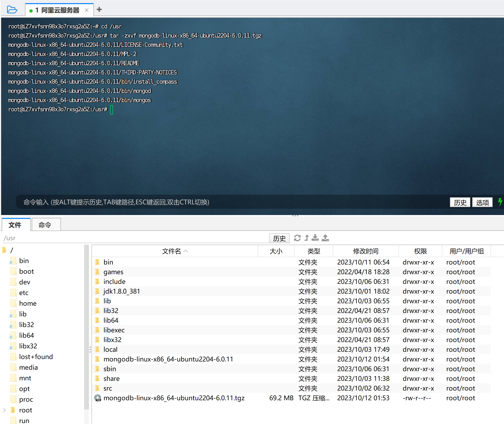Refresh the file list icon
The width and height of the screenshot is (504, 424).
pyautogui.click(x=297, y=238)
